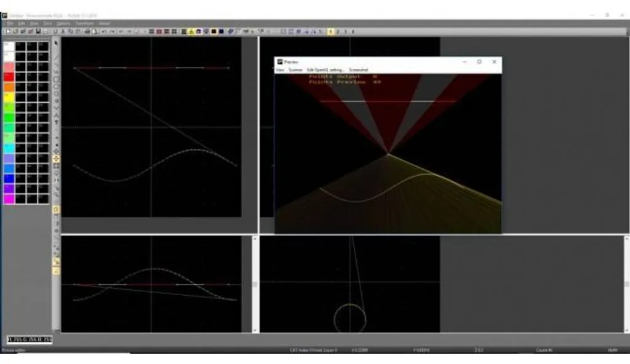Select the cyan color swatch
Image resolution: width=630 pixels, height=364 pixels.
[9, 148]
